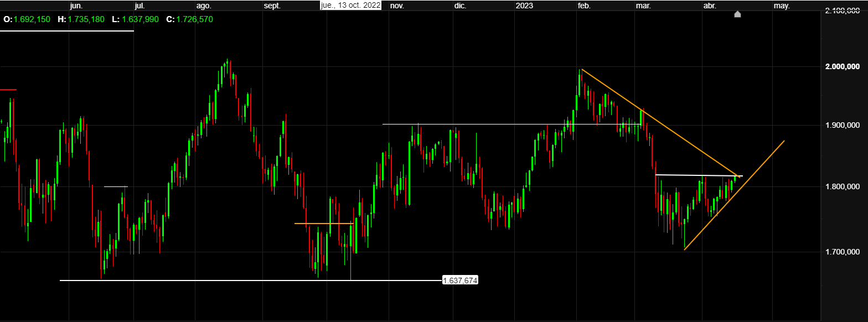Viewport: 868px width, 322px height.
Task: Select the Close value C:1.726,570
Action: (x=189, y=19)
